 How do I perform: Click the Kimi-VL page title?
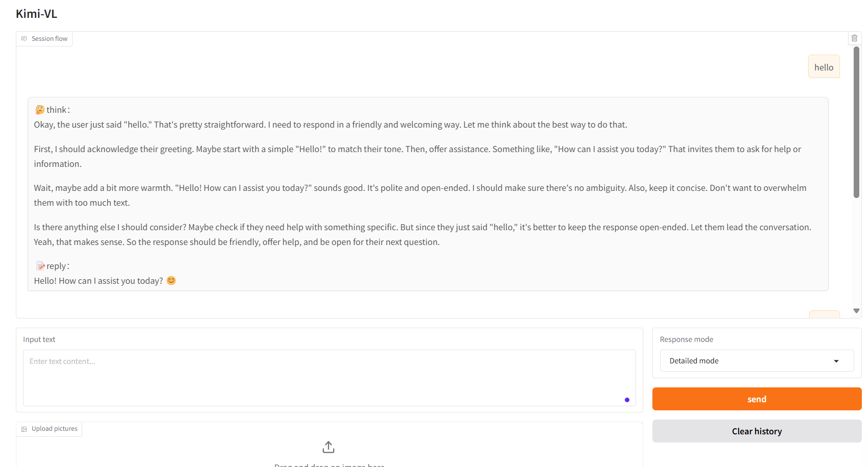coord(36,14)
